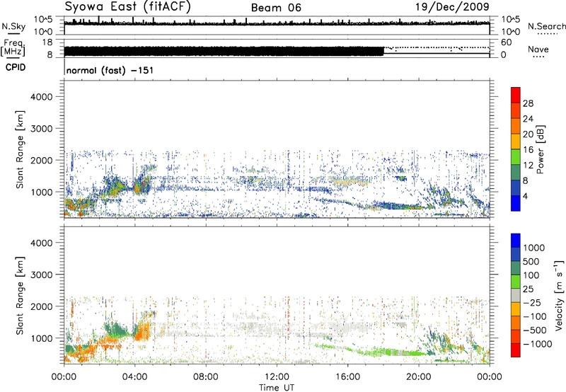Click the teal 100–500 velocity colorbar segment
This screenshot has width=566, height=392.
(516, 268)
